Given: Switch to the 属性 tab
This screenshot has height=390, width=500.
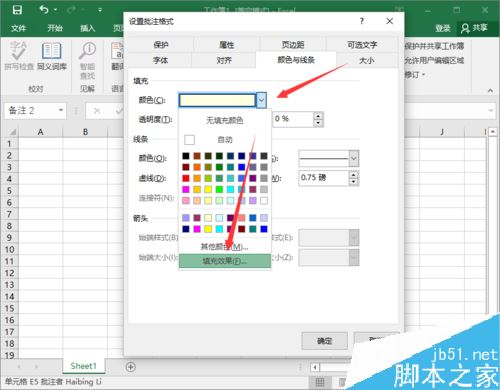Looking at the screenshot, I should point(227,45).
